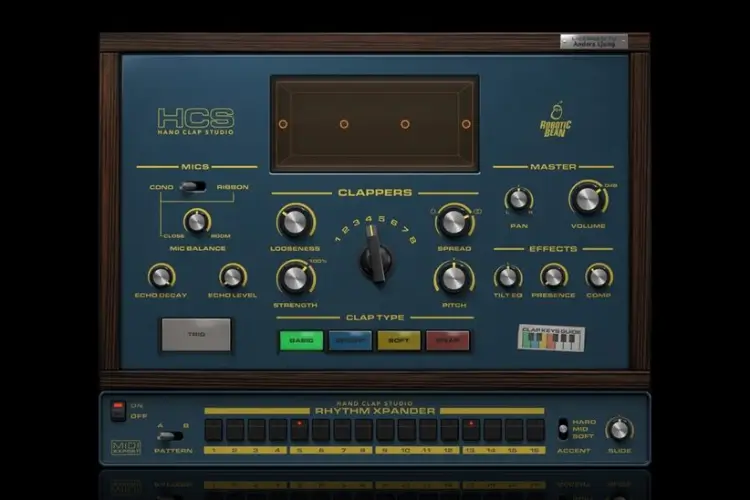Toggle step 10 in the sequencer
The width and height of the screenshot is (750, 500).
pos(407,430)
